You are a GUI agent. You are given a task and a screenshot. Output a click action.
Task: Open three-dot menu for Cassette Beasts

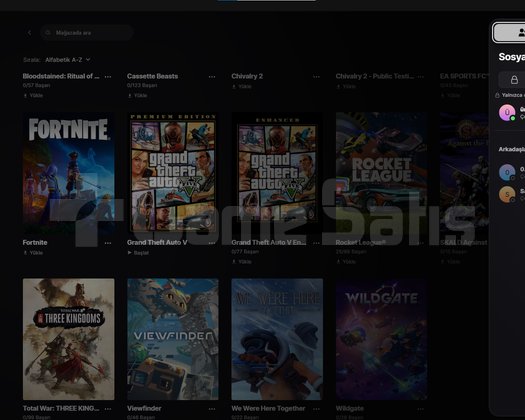click(x=212, y=77)
